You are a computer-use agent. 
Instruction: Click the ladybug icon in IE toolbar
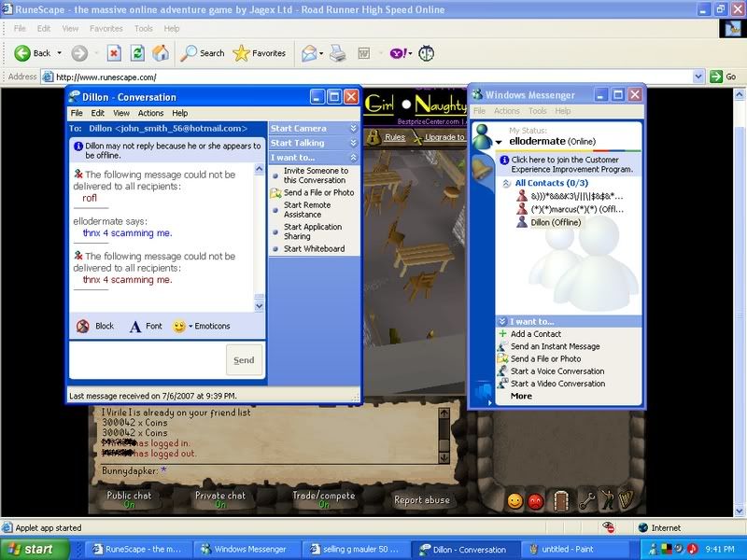click(426, 53)
